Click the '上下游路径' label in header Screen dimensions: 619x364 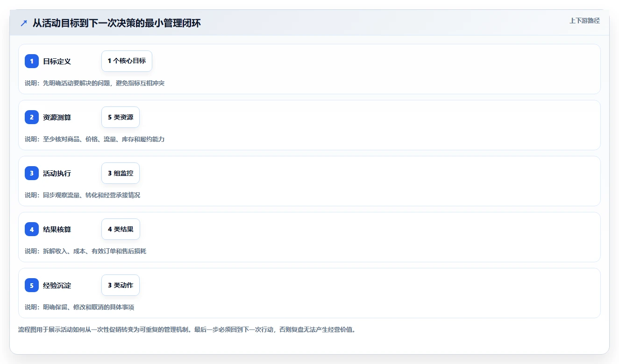(584, 21)
